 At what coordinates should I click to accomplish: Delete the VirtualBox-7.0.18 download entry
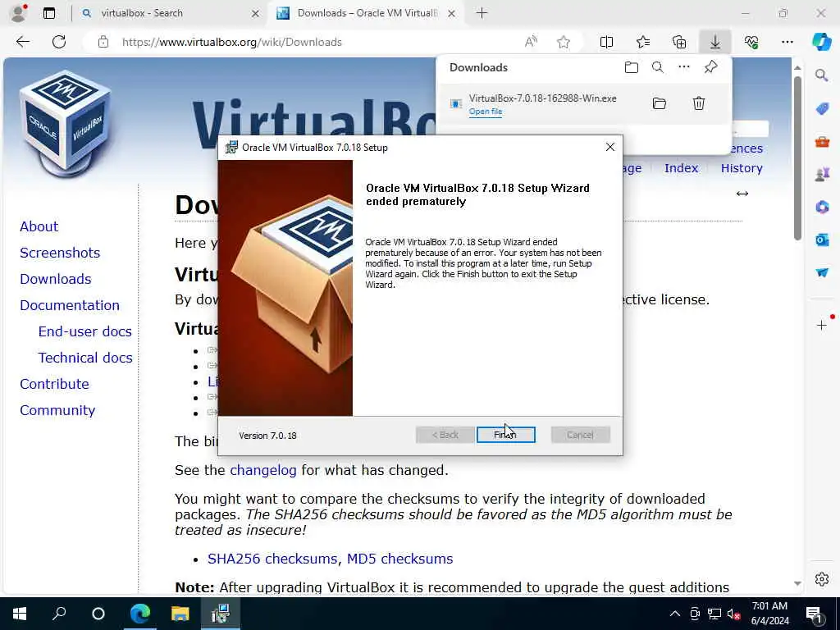(699, 103)
